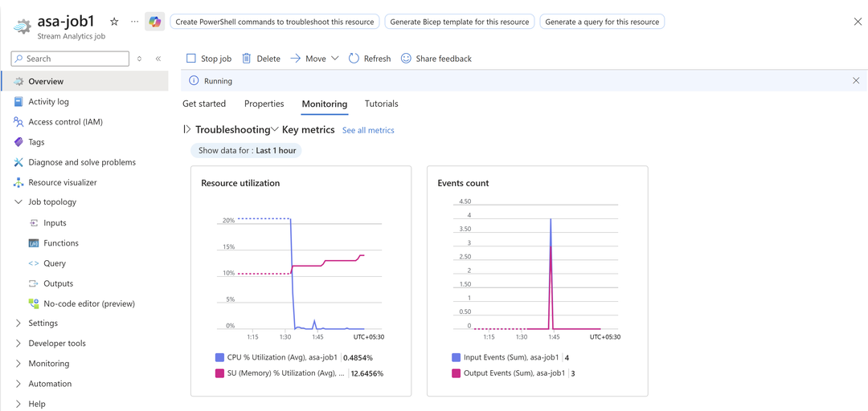
Task: Click the 0.4854% CPU utilization value
Action: pos(358,358)
